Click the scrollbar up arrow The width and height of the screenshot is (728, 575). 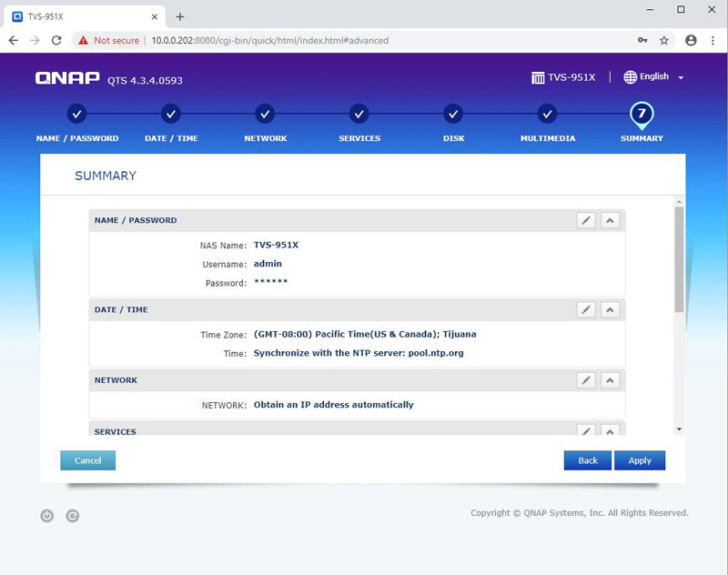click(679, 202)
